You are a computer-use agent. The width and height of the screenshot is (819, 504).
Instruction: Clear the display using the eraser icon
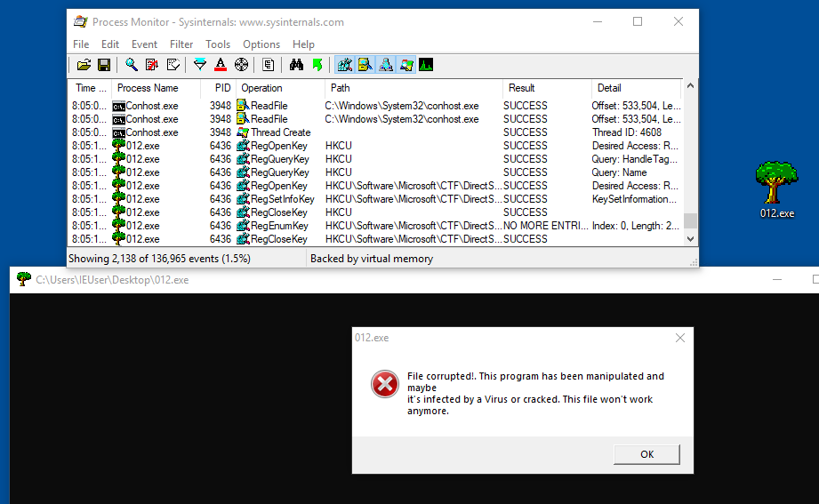(173, 65)
